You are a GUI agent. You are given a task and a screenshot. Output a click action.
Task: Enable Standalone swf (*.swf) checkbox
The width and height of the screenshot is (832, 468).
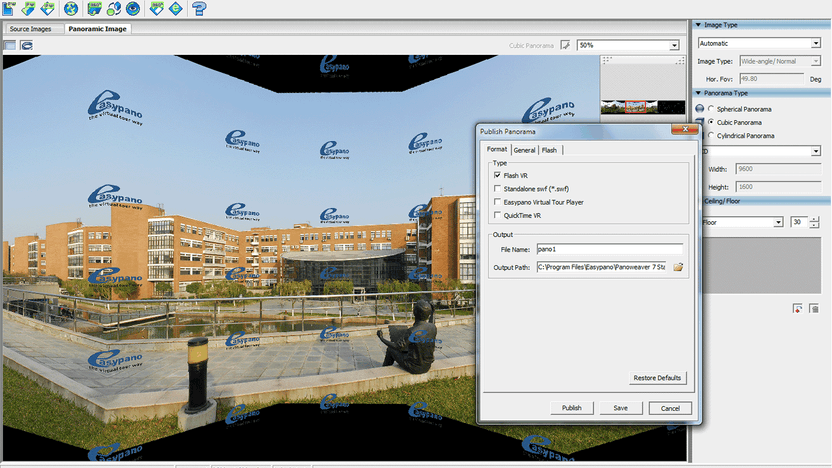[497, 188]
